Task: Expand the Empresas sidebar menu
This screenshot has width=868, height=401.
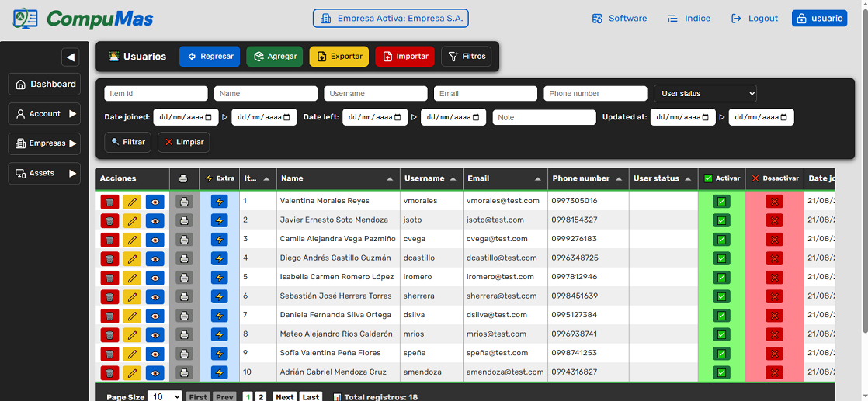Action: pyautogui.click(x=44, y=143)
